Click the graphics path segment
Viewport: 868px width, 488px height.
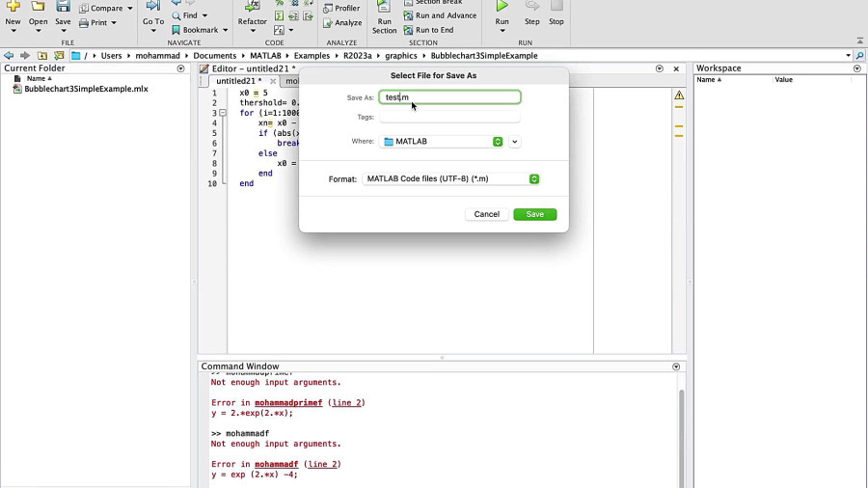[401, 55]
